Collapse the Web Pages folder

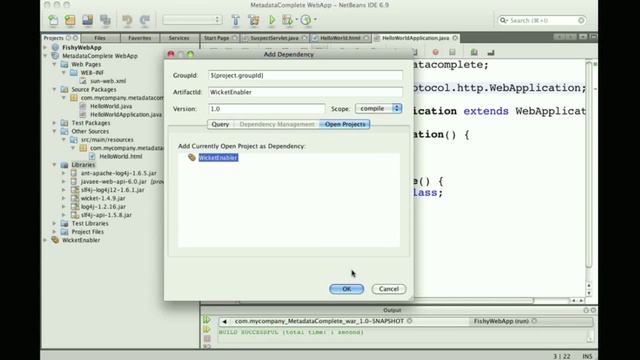pos(54,64)
